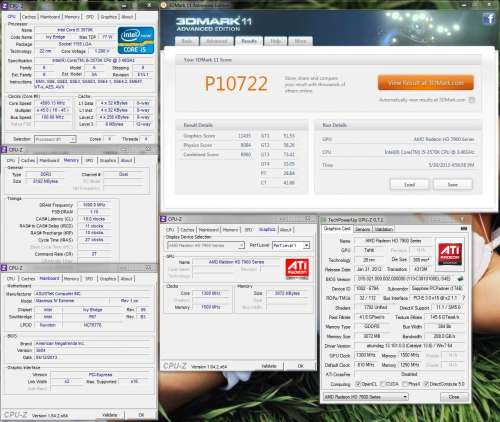Click ATI Radeon logo in CPU-Z Graphics window
Viewport: 500px width, 422px height.
coord(297,268)
